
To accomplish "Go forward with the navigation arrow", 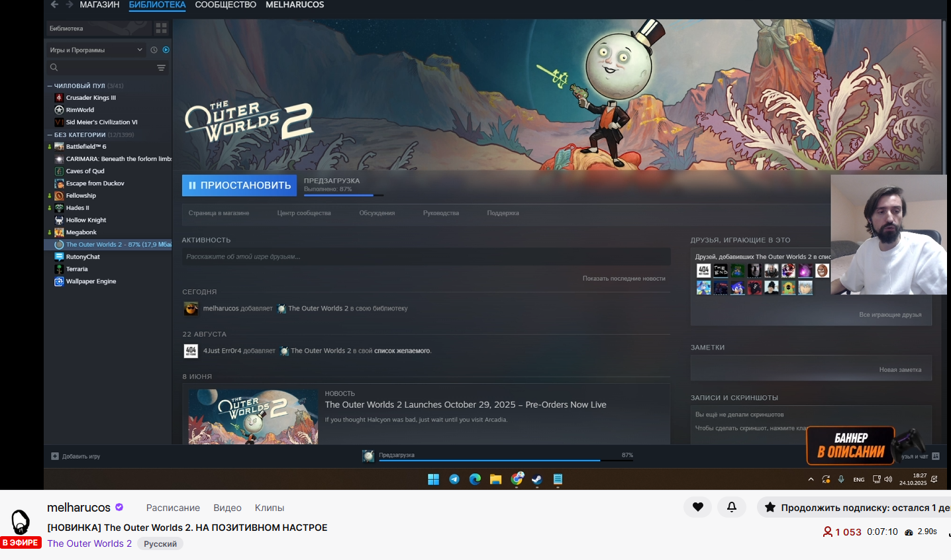I will [69, 5].
